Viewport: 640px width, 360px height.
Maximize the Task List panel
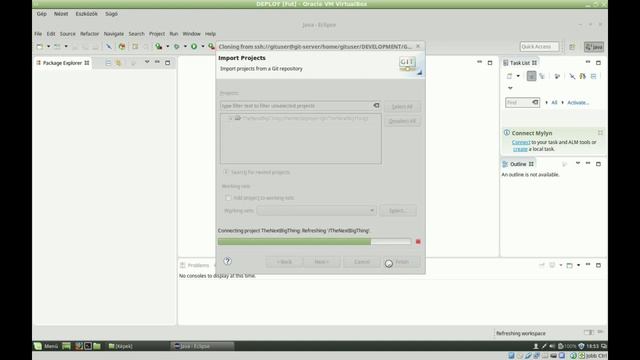[598, 63]
